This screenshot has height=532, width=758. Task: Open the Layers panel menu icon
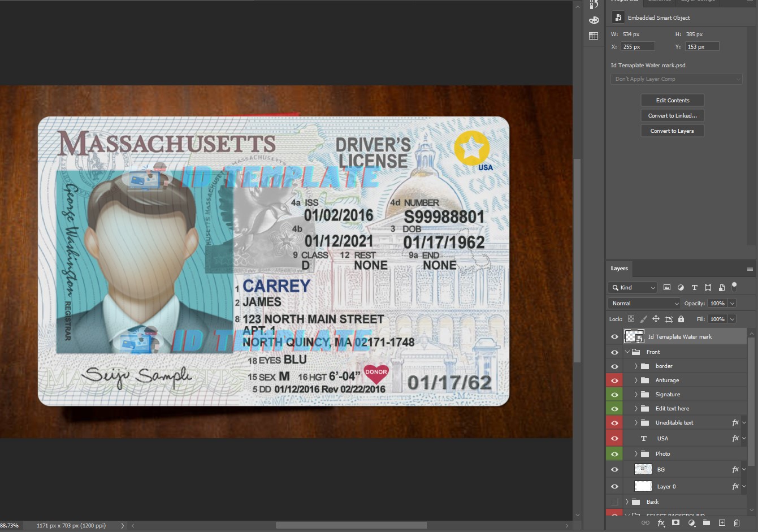750,269
